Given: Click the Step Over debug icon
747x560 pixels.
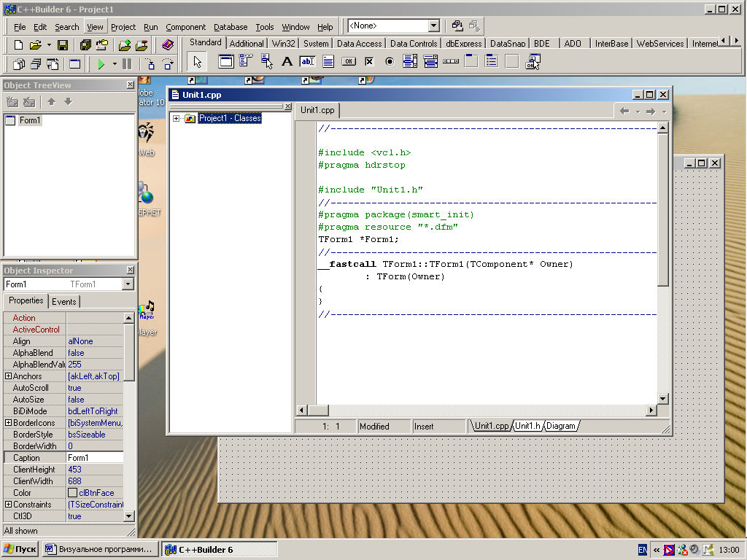Looking at the screenshot, I should pos(167,64).
